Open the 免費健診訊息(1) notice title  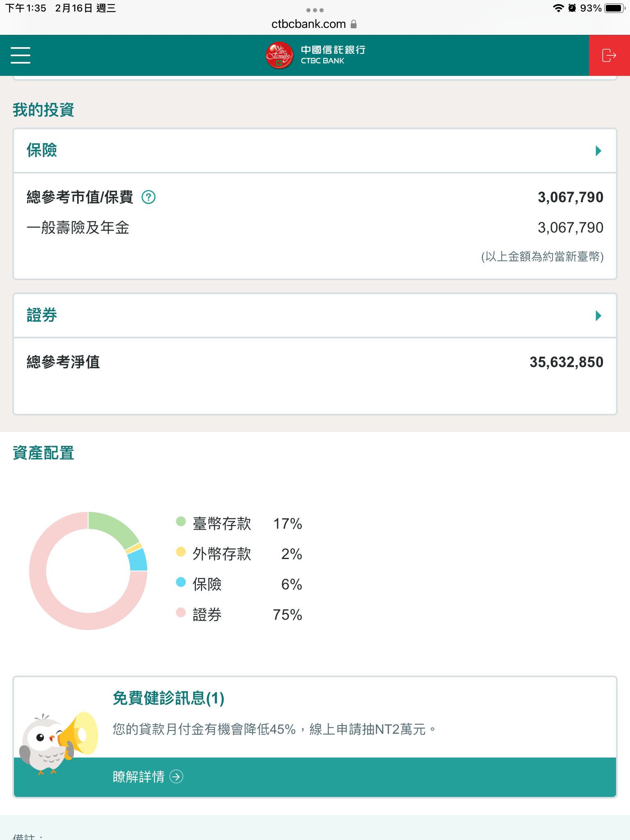[x=169, y=698]
